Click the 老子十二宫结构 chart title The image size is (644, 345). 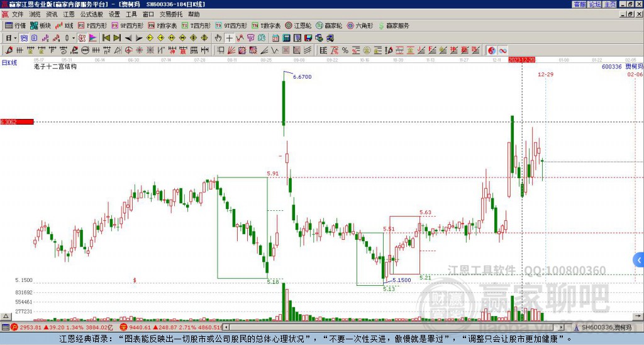click(55, 66)
